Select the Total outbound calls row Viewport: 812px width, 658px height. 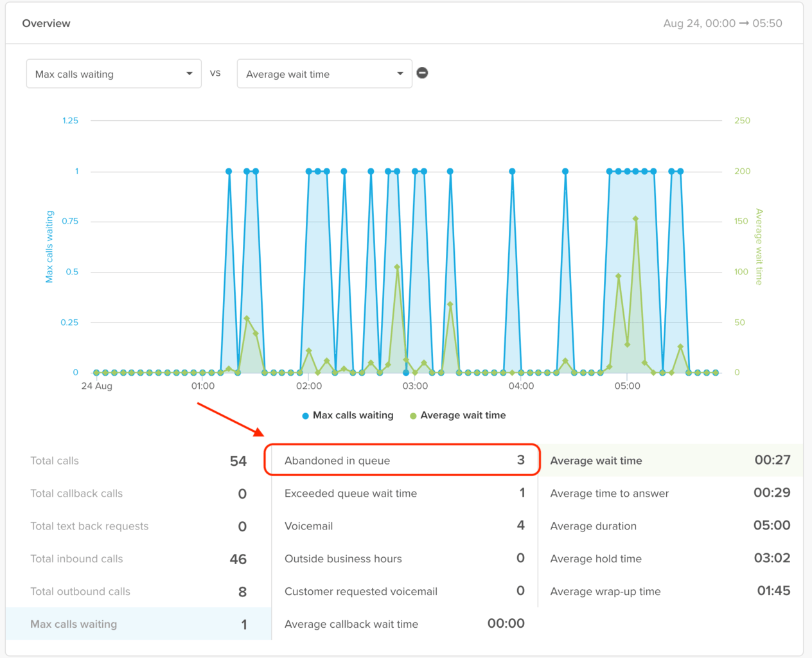tap(138, 592)
